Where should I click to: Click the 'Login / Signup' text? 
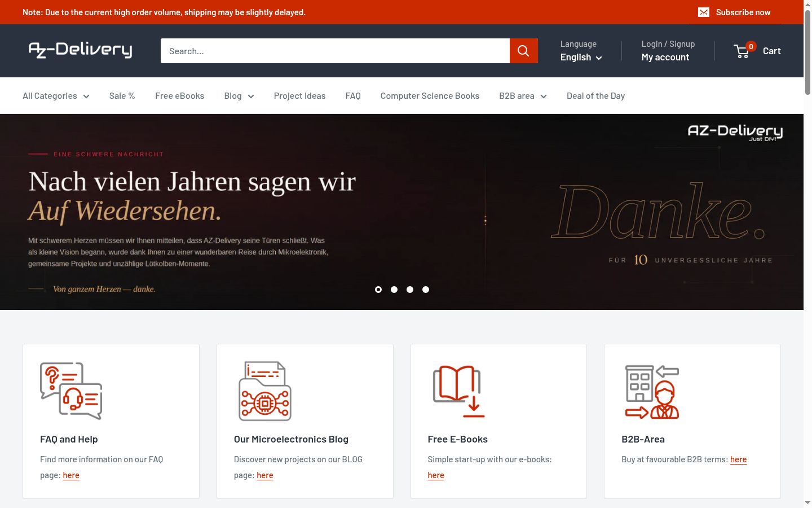pyautogui.click(x=668, y=44)
